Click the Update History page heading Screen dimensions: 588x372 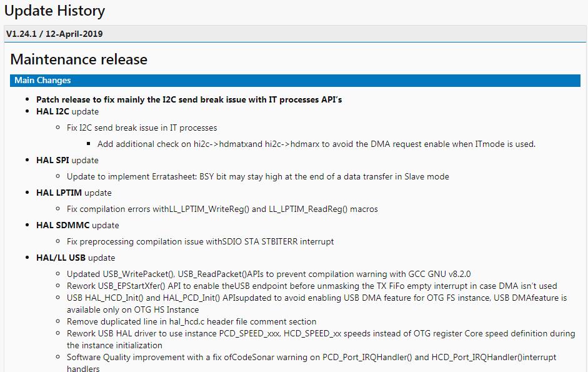click(55, 11)
